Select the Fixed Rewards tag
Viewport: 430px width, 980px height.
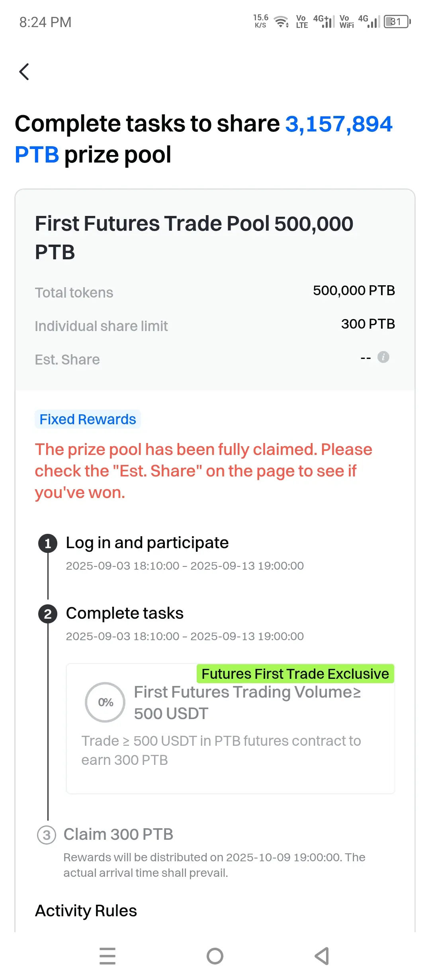(x=88, y=419)
